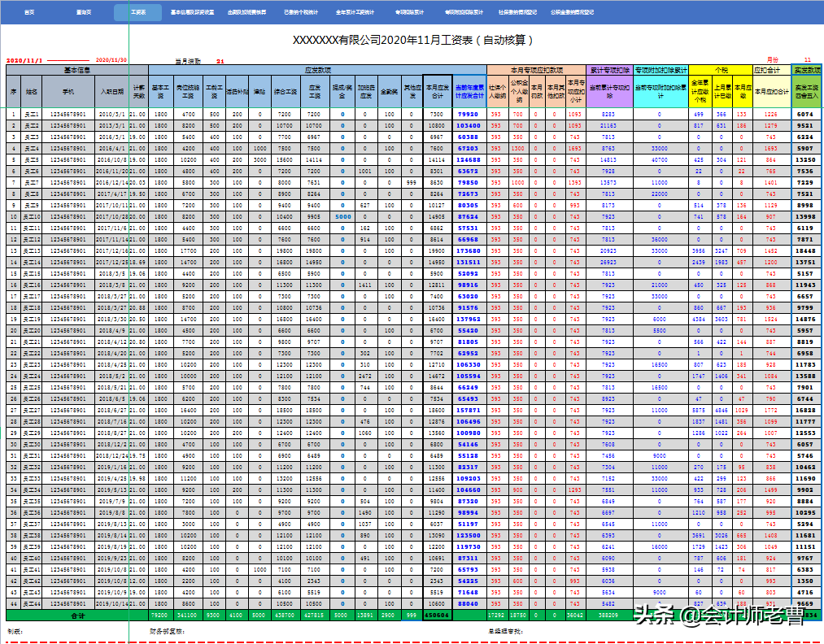824x644 pixels.
Task: Switch to 全年累计工资统计 tab
Action: point(355,13)
